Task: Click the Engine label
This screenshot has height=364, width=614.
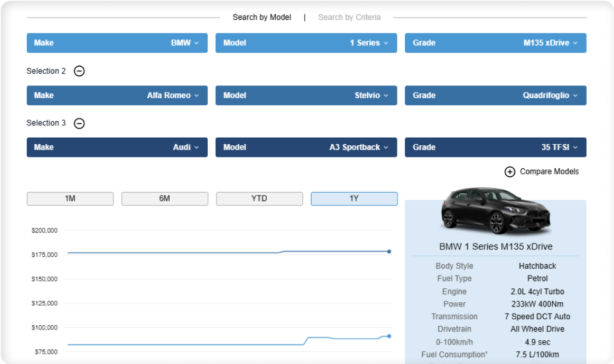Action: coord(454,291)
